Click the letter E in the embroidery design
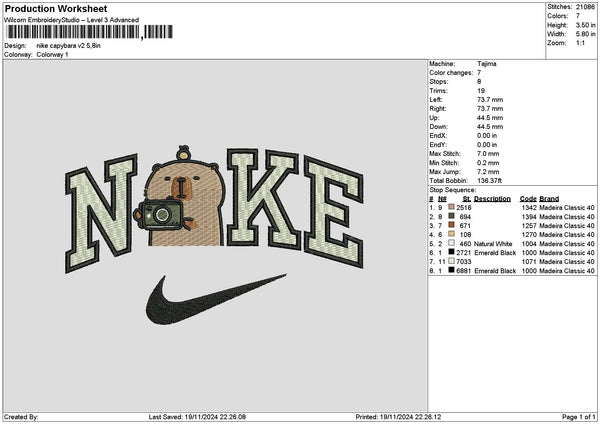Viewport: 600px width, 424px height. tap(334, 212)
